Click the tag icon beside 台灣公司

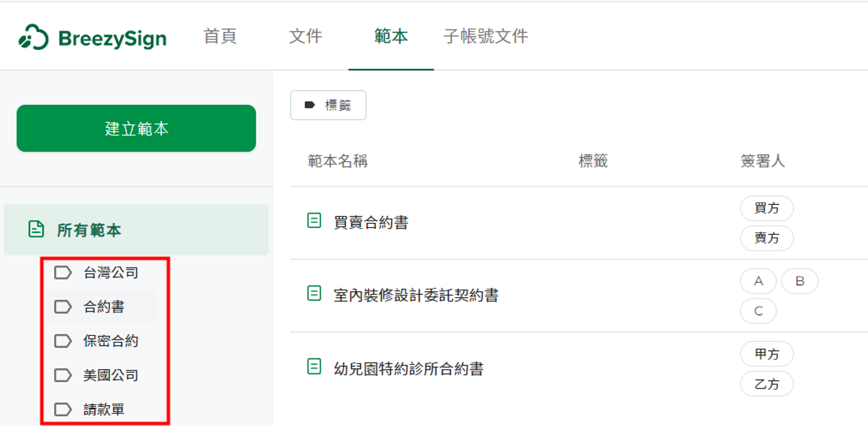[x=63, y=272]
